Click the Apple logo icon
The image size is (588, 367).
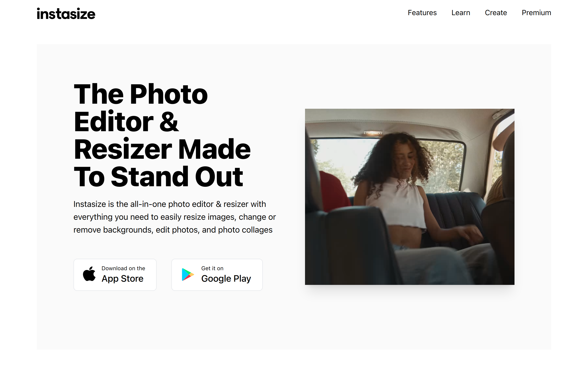(89, 274)
